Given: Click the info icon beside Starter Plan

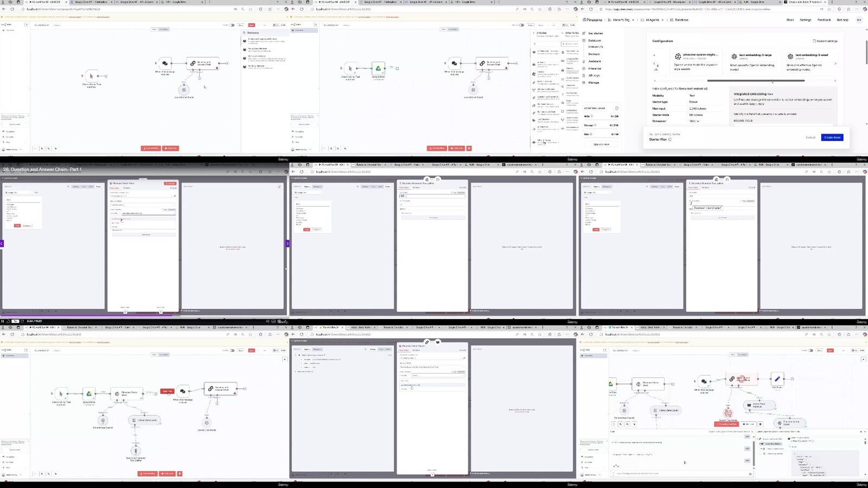Looking at the screenshot, I should pyautogui.click(x=670, y=140).
